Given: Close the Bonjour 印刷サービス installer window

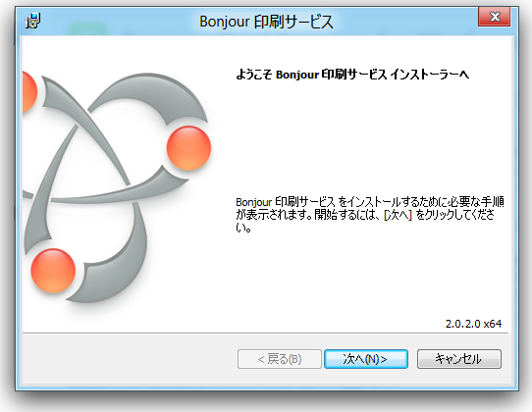Looking at the screenshot, I should 495,17.
